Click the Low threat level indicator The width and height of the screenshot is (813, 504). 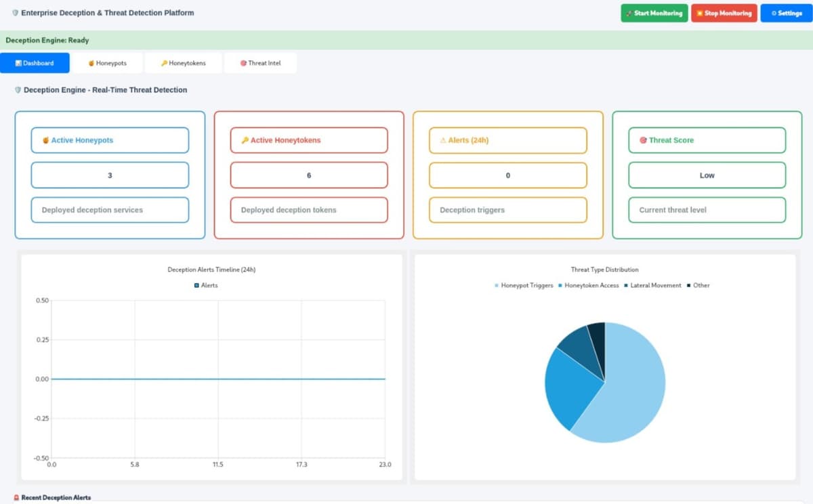tap(707, 175)
